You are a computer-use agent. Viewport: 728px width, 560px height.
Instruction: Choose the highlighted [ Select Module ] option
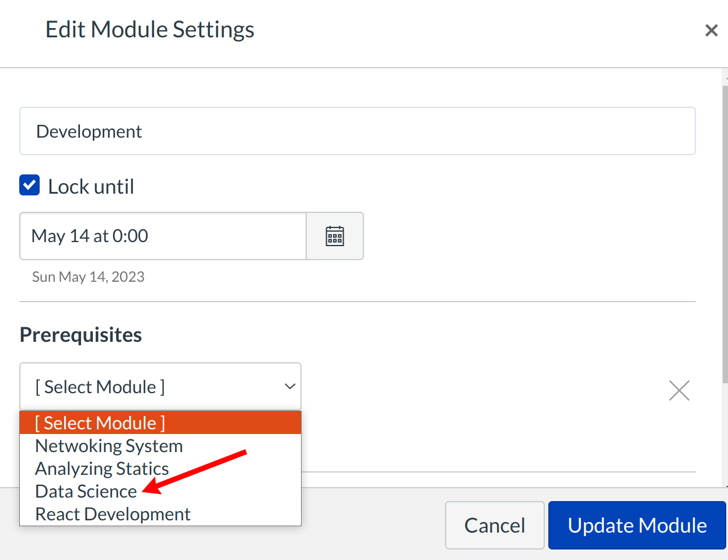click(100, 423)
